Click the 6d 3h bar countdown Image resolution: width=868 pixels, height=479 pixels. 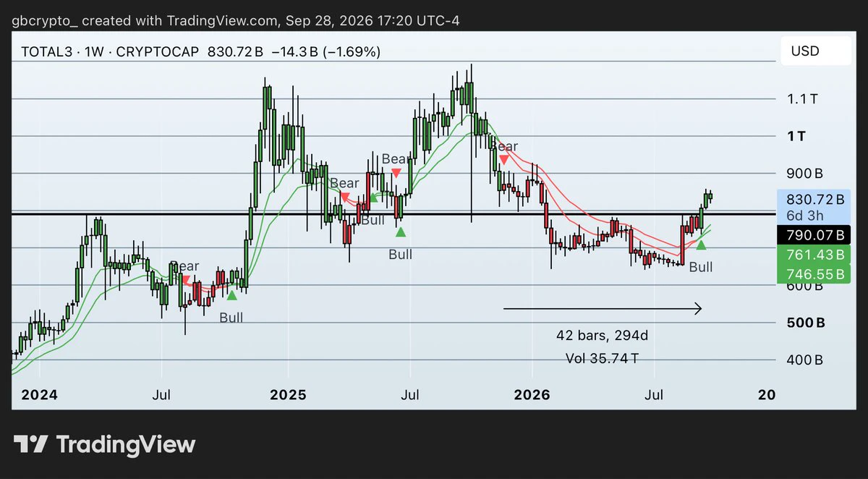click(x=805, y=216)
